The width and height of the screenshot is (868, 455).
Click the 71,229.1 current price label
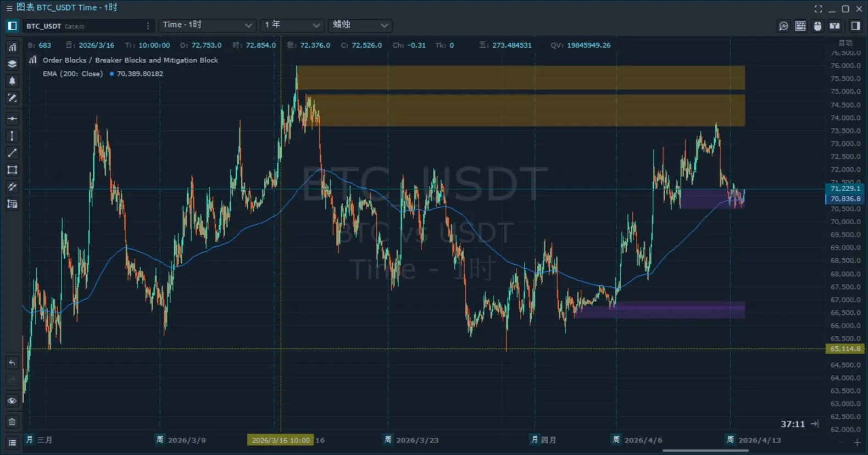(x=845, y=188)
